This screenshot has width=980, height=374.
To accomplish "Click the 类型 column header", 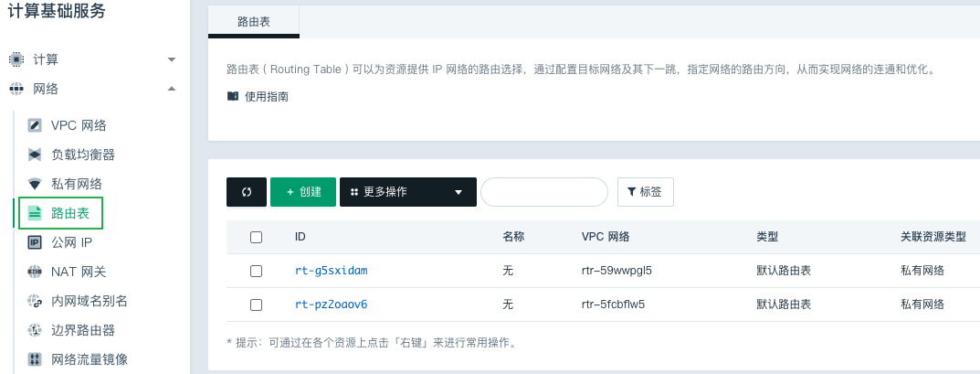I will point(767,237).
